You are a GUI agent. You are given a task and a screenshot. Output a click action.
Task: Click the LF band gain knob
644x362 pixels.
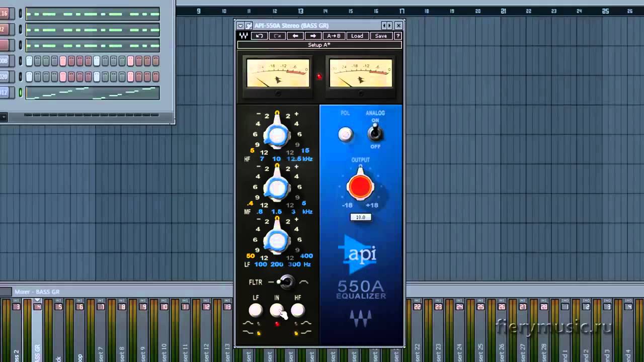click(277, 240)
